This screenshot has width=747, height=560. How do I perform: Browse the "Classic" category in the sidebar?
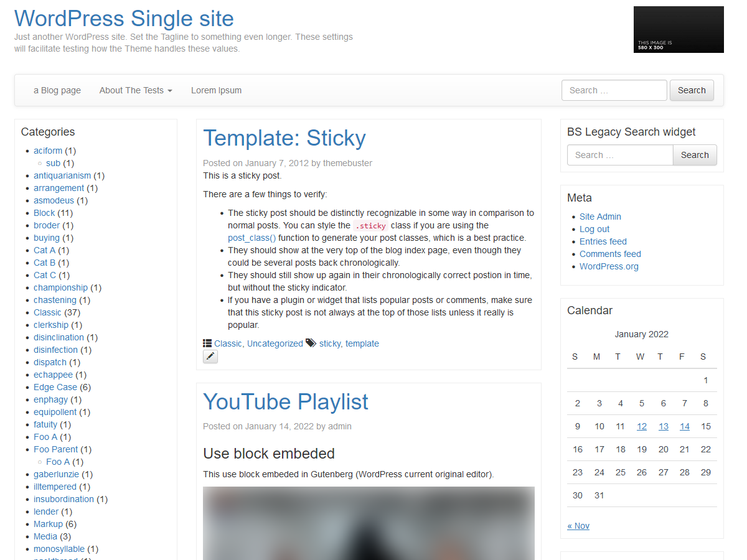pyautogui.click(x=47, y=312)
